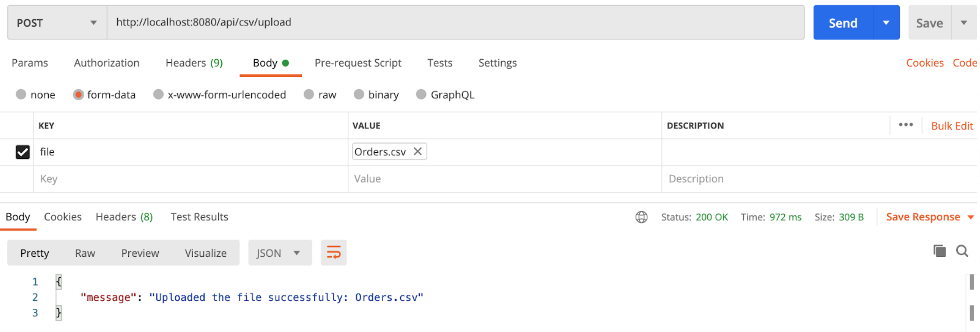980x332 pixels.
Task: Uncheck the file key row checkbox
Action: [x=23, y=152]
